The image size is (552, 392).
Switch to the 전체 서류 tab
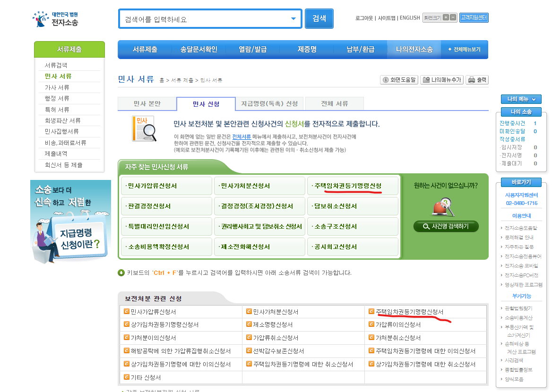click(335, 104)
